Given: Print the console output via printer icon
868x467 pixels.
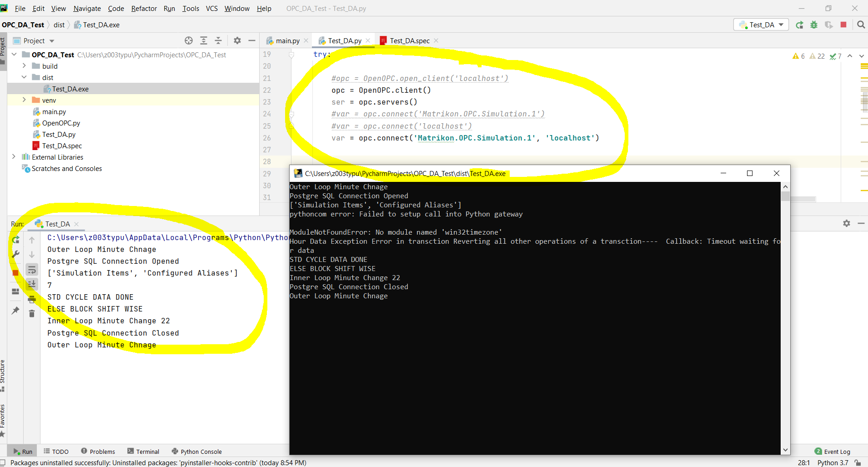Looking at the screenshot, I should tap(31, 299).
